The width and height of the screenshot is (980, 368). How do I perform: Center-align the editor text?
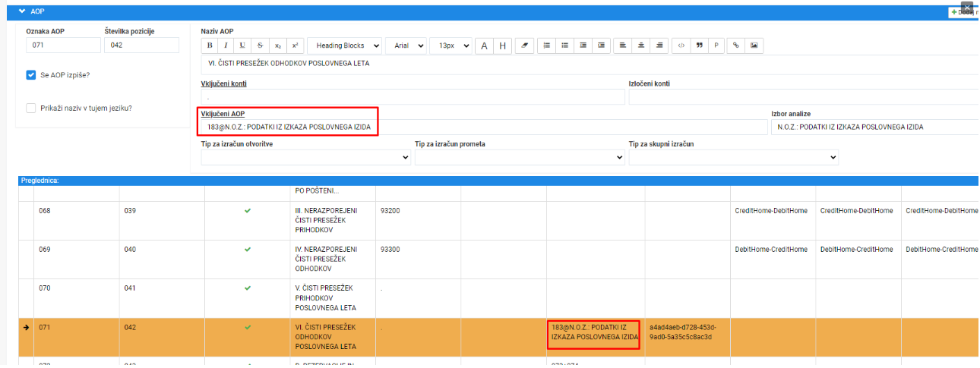click(x=641, y=46)
